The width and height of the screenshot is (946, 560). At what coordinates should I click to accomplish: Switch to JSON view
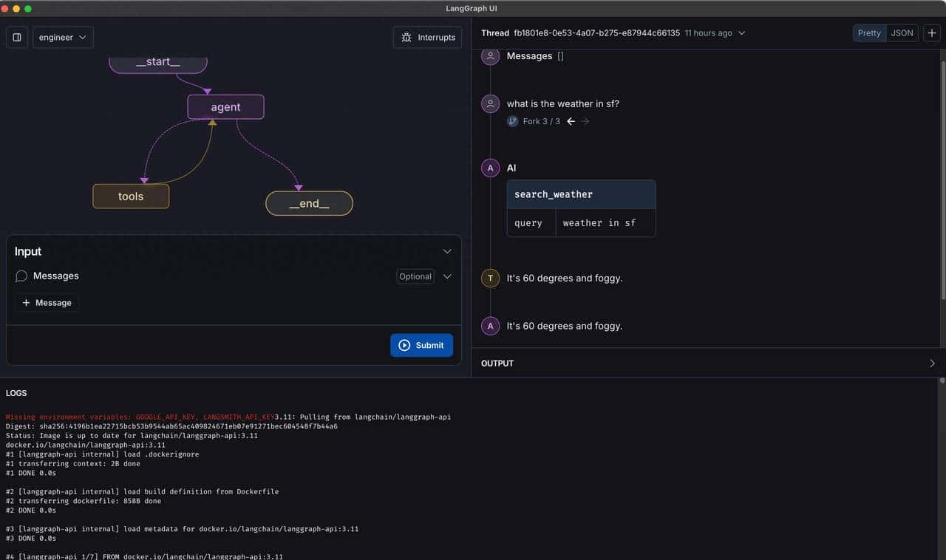[902, 33]
